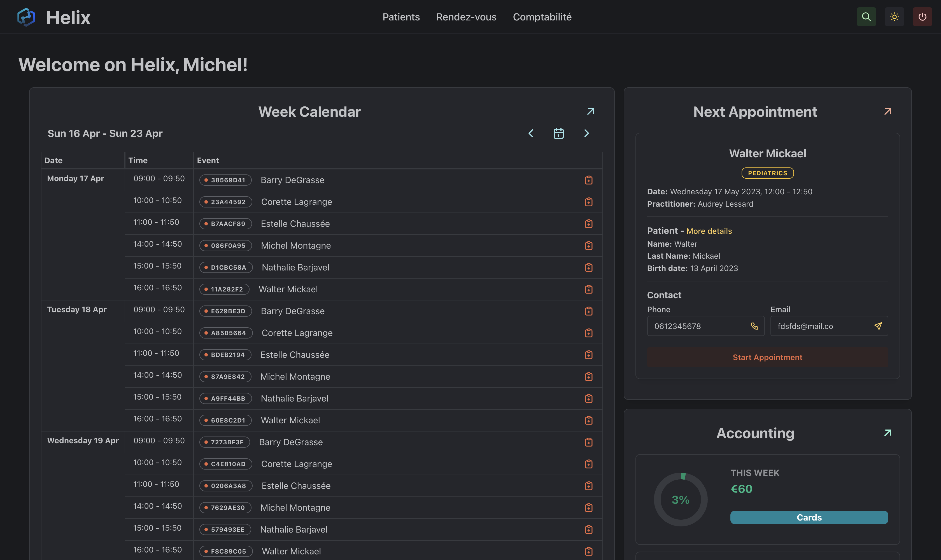Image resolution: width=941 pixels, height=560 pixels.
Task: Click More details patient link
Action: click(709, 231)
